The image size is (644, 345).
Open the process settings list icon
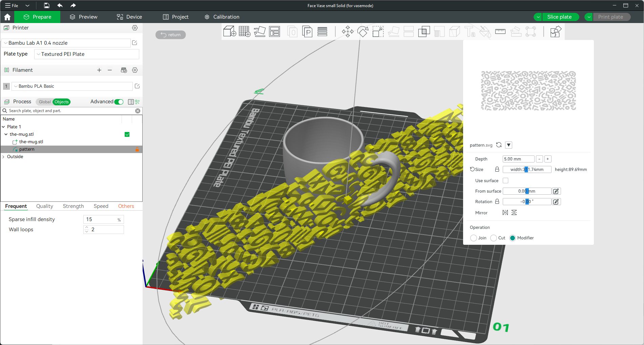[131, 102]
